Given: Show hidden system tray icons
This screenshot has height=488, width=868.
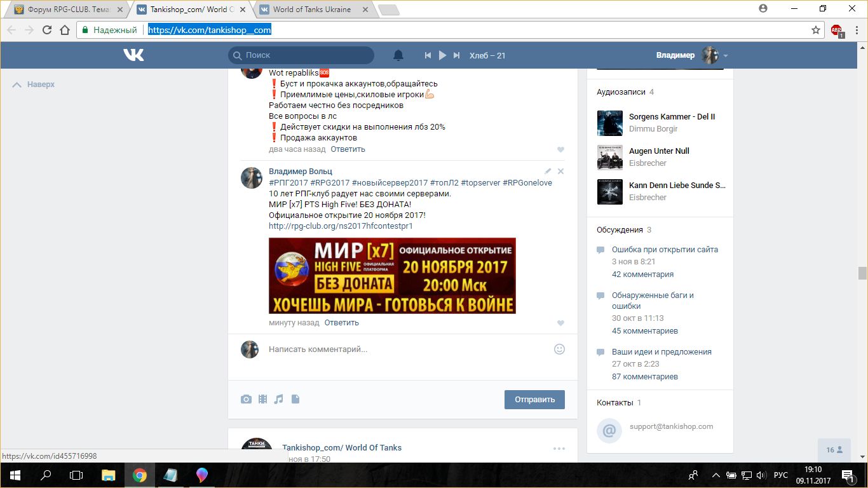Looking at the screenshot, I should [x=716, y=475].
